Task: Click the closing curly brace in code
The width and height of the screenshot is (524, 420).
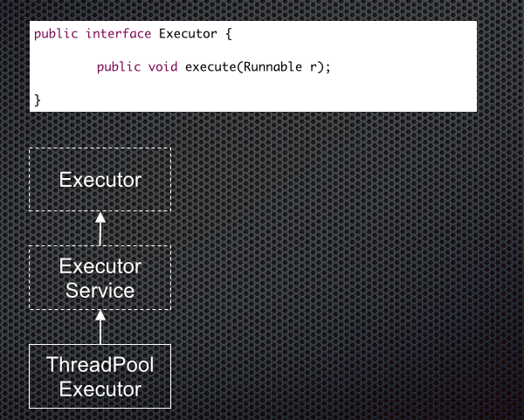Action: click(x=37, y=100)
